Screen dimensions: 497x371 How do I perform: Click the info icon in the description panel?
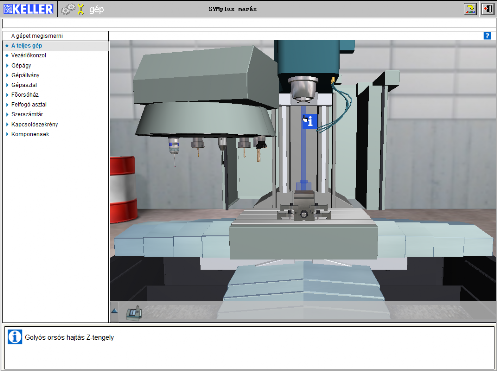pyautogui.click(x=15, y=337)
